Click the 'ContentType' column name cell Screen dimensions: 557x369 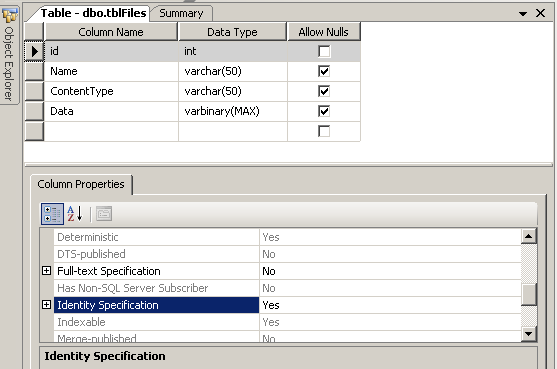click(x=111, y=91)
